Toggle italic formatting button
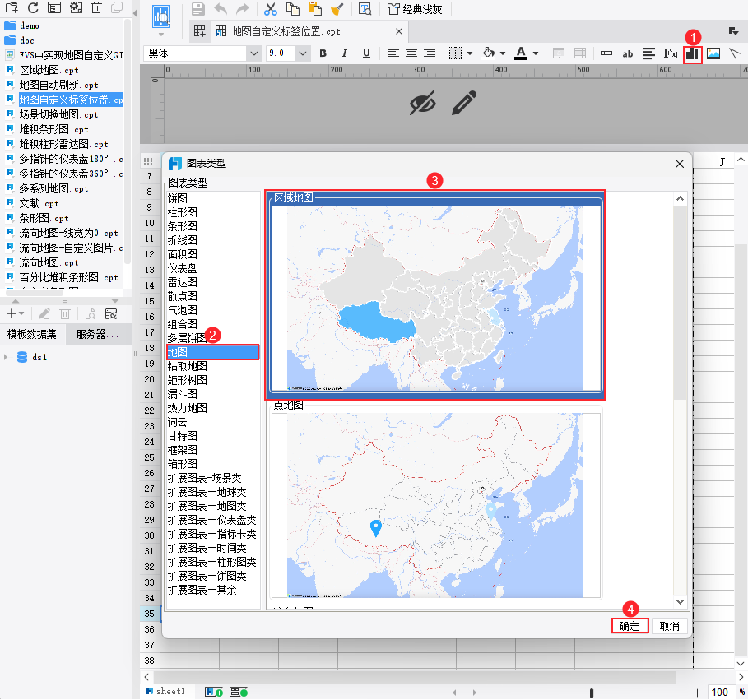This screenshot has width=748, height=700. click(x=345, y=53)
